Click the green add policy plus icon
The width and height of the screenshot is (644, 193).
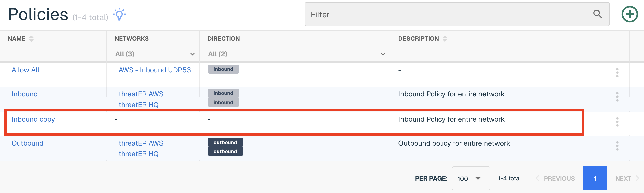(x=630, y=14)
